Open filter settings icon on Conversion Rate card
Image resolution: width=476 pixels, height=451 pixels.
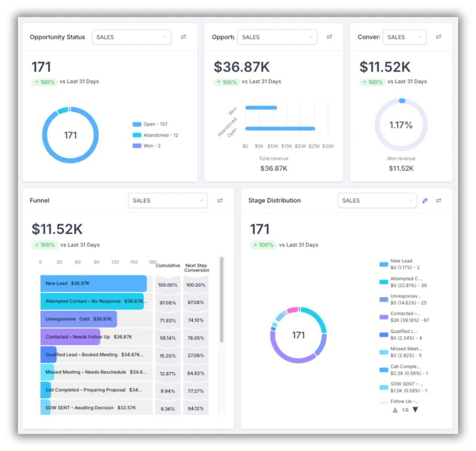coord(438,37)
